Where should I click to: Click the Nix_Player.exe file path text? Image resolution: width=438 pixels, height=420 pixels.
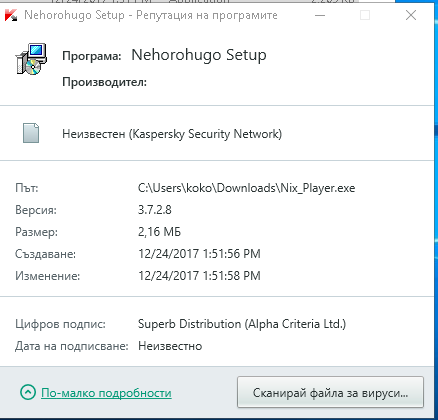coord(247,188)
